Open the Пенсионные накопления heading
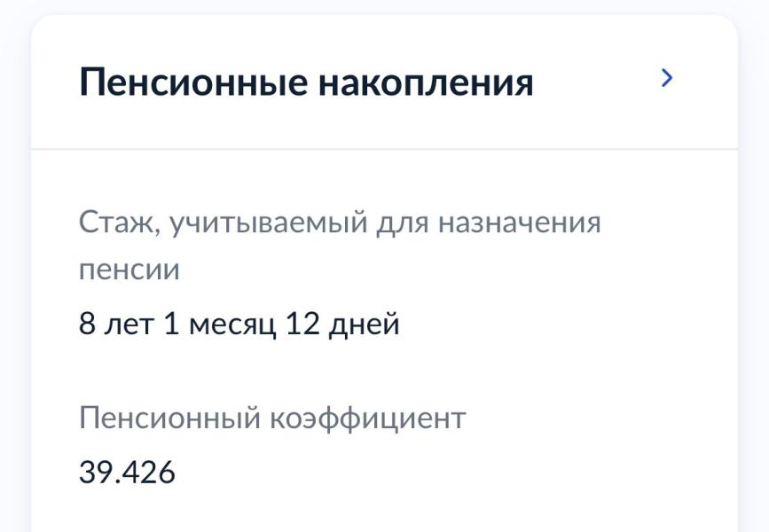The height and width of the screenshot is (532, 769). (306, 82)
